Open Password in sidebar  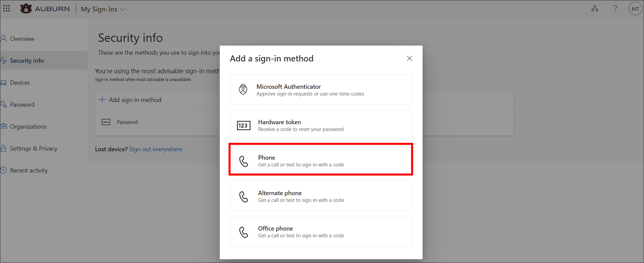coord(44,104)
